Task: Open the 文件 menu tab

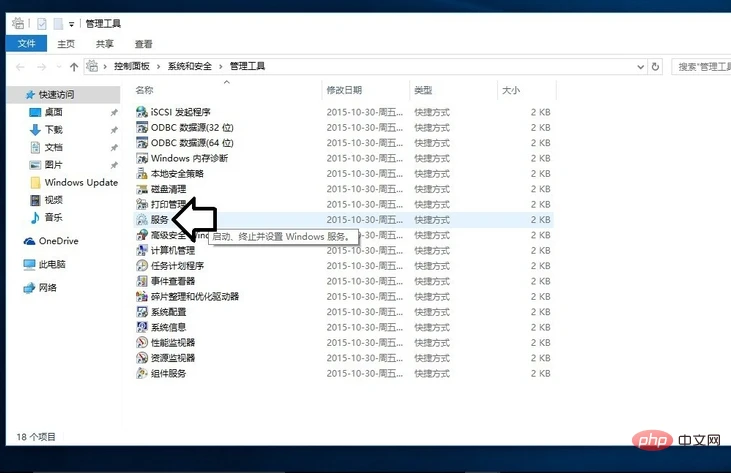Action: (x=26, y=44)
